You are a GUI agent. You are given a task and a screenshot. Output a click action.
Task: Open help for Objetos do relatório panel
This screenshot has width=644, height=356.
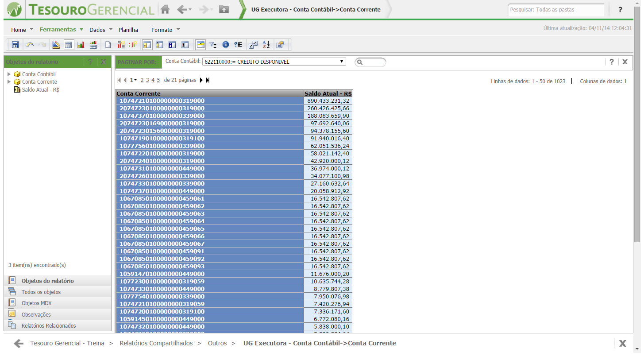[x=90, y=62]
